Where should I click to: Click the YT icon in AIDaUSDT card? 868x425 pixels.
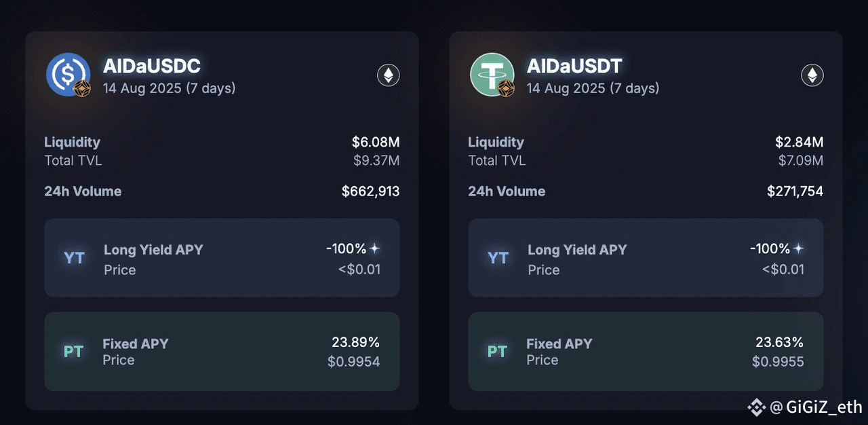click(498, 258)
